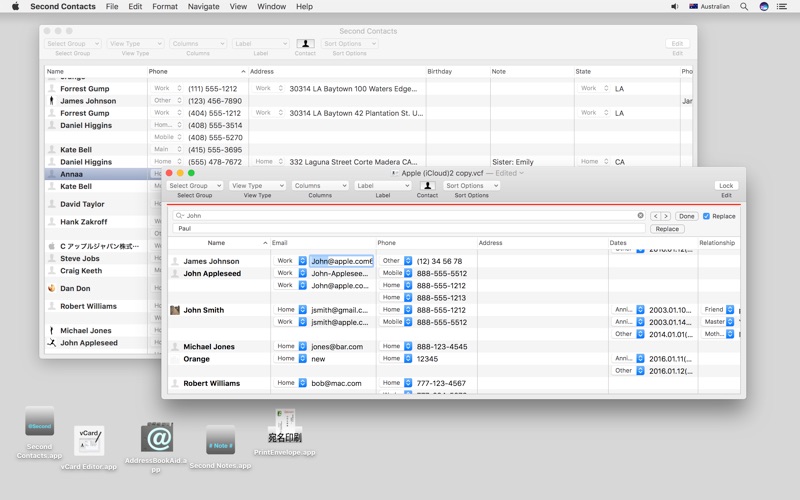Click James Johnson's silhouette icon in back window
Image resolution: width=800 pixels, height=500 pixels.
coord(51,101)
